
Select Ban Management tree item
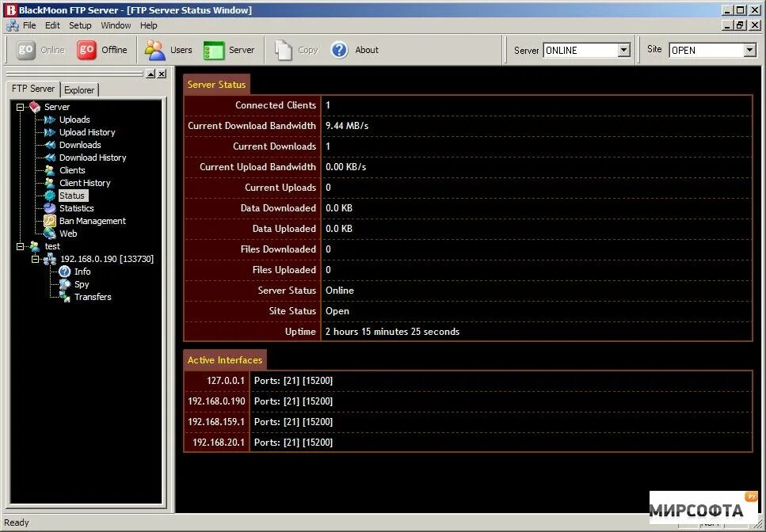point(93,221)
